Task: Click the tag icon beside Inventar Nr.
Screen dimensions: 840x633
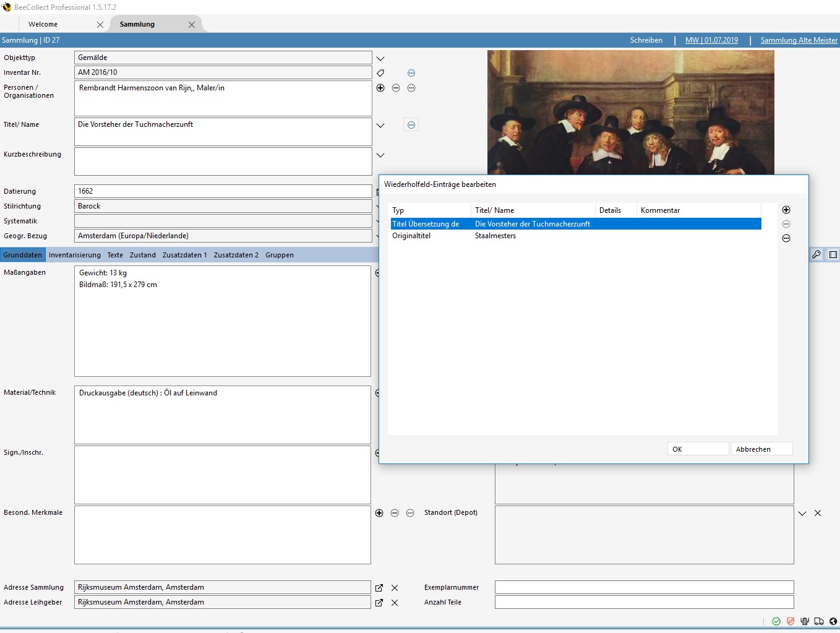Action: pyautogui.click(x=380, y=73)
